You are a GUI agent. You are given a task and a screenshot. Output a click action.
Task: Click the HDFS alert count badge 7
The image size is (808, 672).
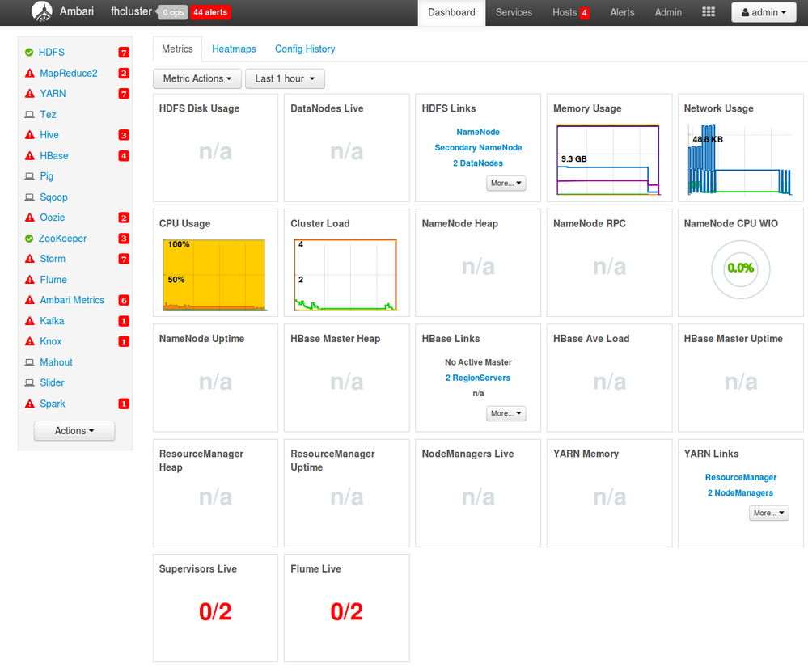(124, 52)
